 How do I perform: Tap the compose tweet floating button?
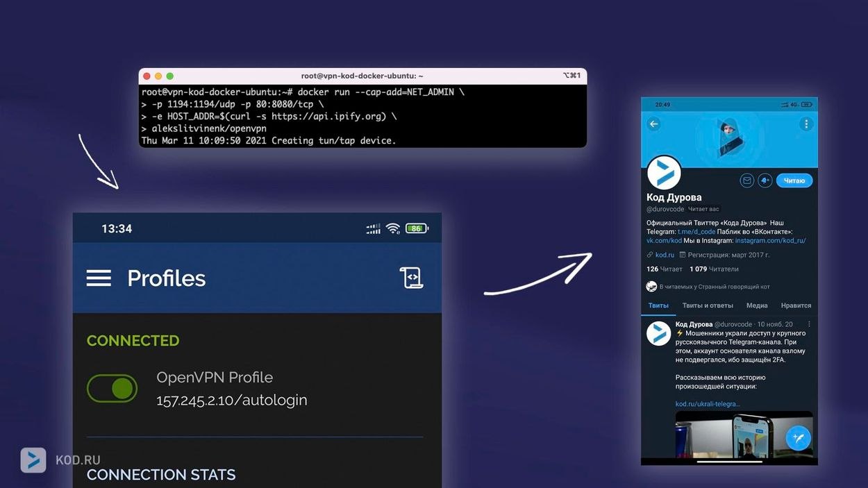click(x=799, y=438)
